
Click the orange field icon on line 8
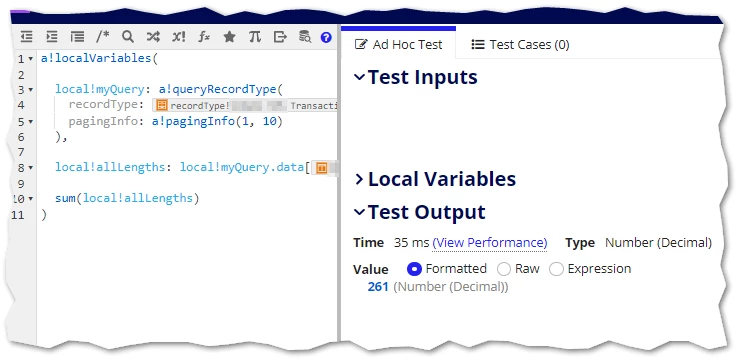coord(322,168)
